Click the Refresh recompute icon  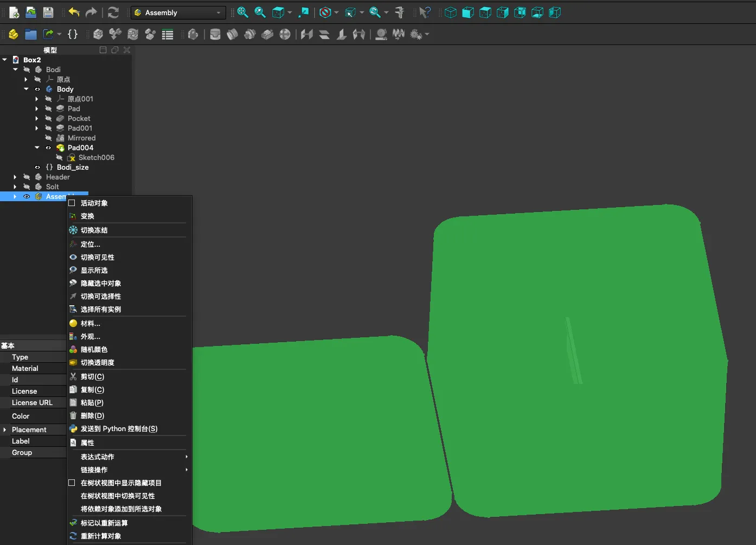click(113, 12)
